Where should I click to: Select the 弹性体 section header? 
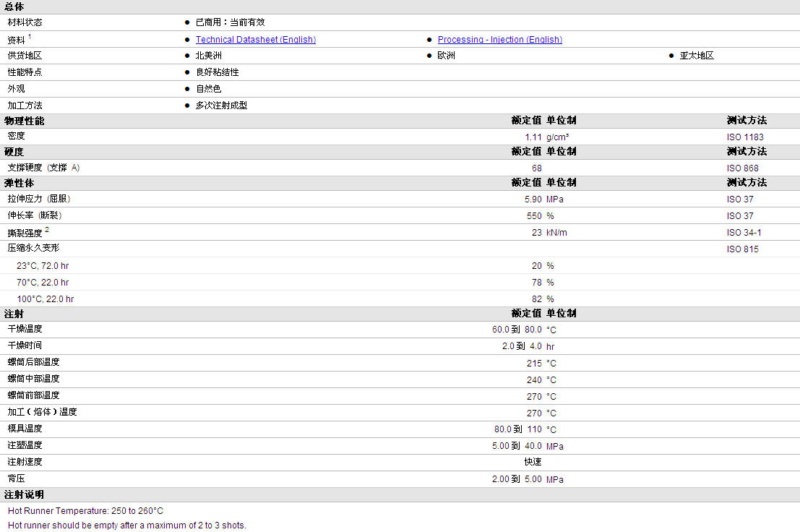pos(19,183)
